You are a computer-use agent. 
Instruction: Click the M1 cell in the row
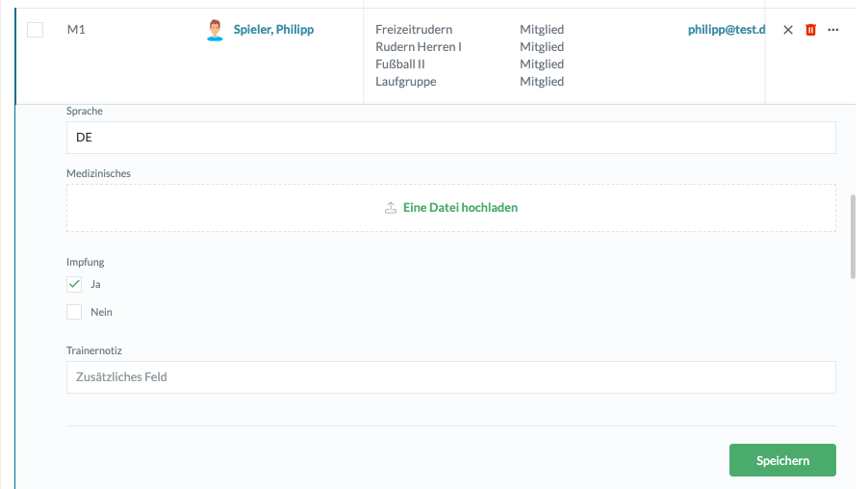click(x=76, y=30)
